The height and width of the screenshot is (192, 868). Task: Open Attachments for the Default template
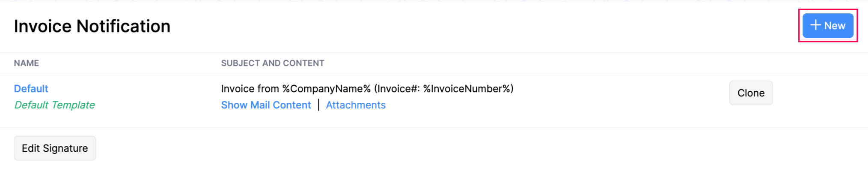356,105
